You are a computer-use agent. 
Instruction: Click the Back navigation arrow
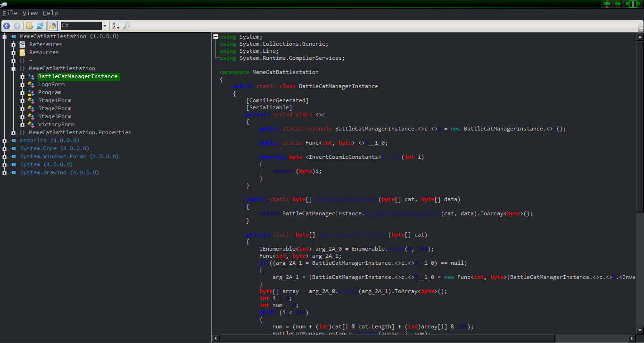[x=7, y=26]
